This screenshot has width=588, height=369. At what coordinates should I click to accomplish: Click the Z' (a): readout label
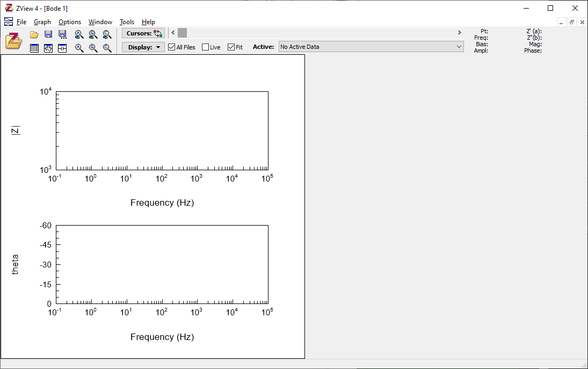(x=534, y=32)
